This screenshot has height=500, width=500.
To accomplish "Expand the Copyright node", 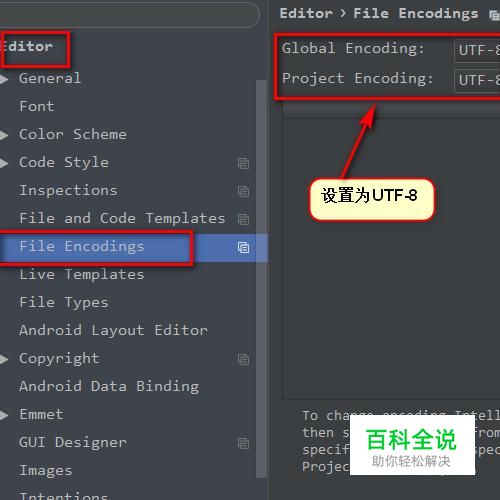I will tap(4, 359).
